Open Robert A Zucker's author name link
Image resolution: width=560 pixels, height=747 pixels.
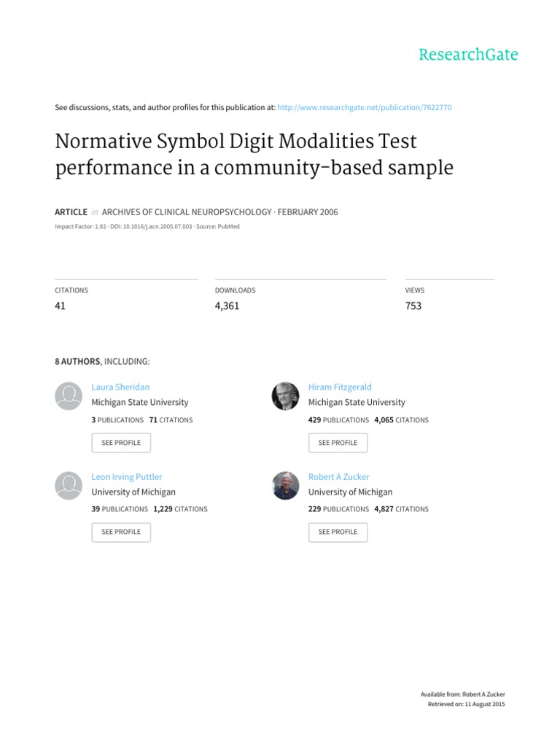pyautogui.click(x=339, y=477)
